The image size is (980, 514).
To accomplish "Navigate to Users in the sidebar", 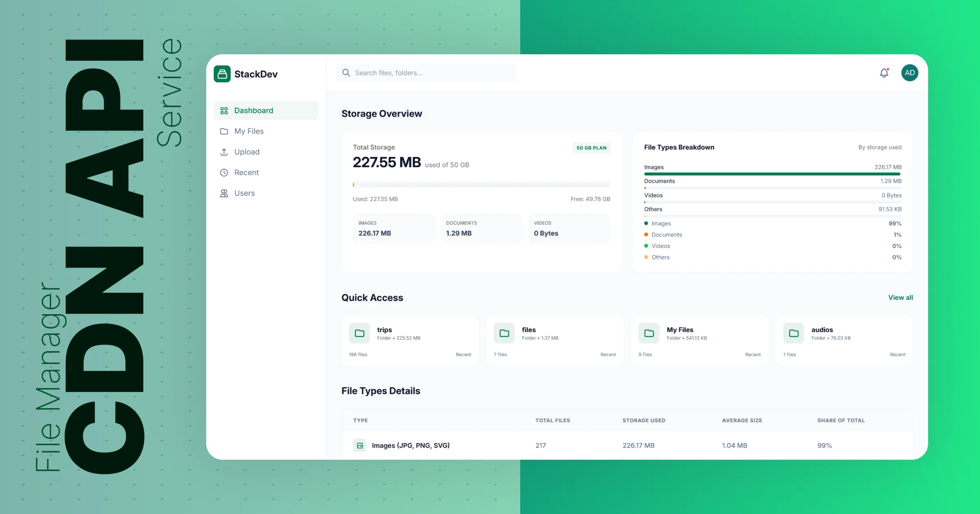I will [244, 193].
